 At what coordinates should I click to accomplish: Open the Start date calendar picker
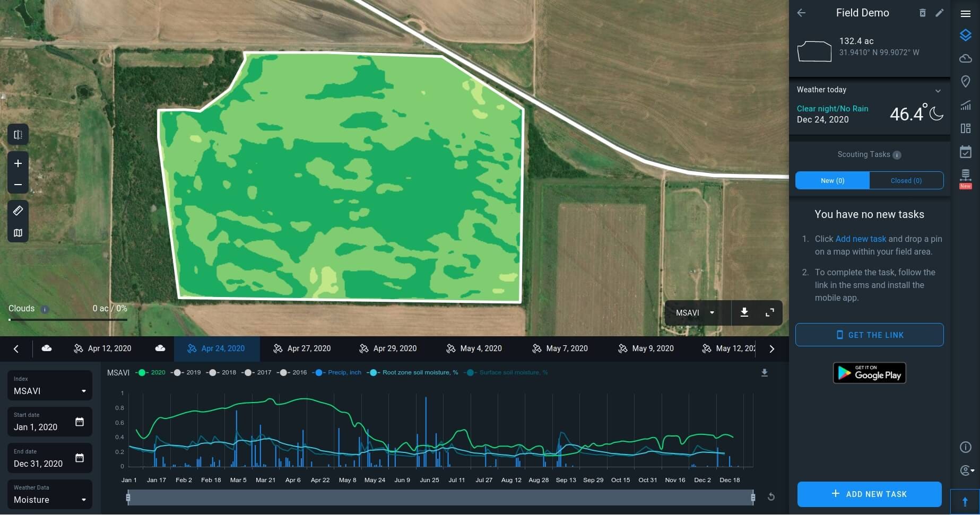(80, 422)
